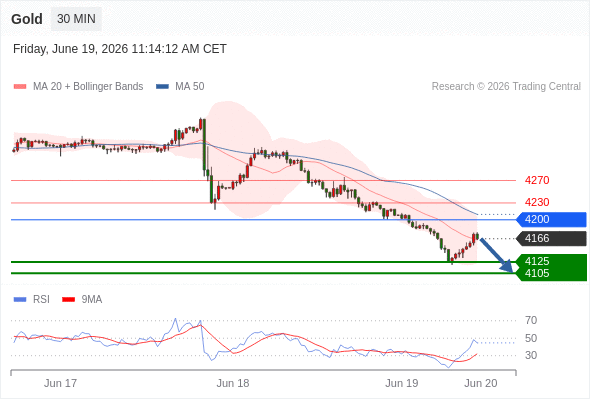Click the chart timestamp text
590x400 pixels.
[x=120, y=49]
